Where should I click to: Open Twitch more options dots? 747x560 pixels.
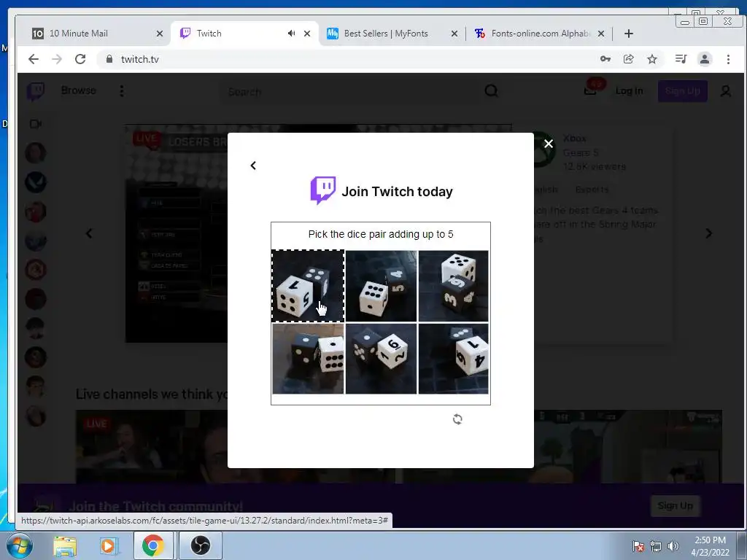coord(122,90)
